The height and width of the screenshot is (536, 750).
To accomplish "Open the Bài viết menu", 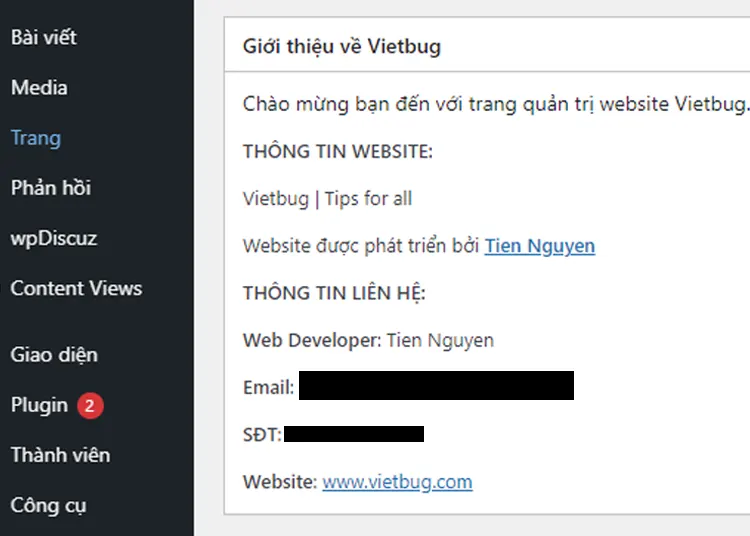I will pos(44,38).
